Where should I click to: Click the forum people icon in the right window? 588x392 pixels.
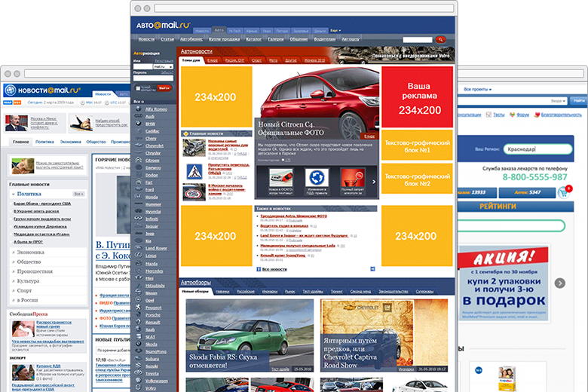(x=513, y=115)
